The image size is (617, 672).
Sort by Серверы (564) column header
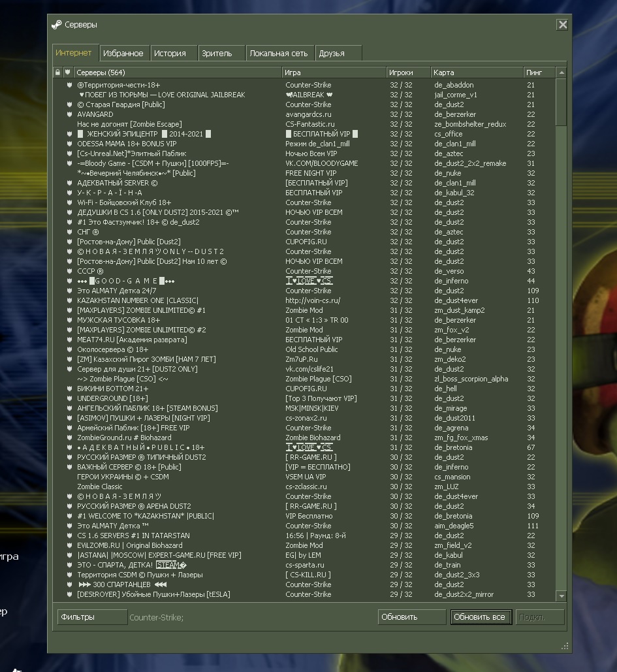pyautogui.click(x=178, y=72)
